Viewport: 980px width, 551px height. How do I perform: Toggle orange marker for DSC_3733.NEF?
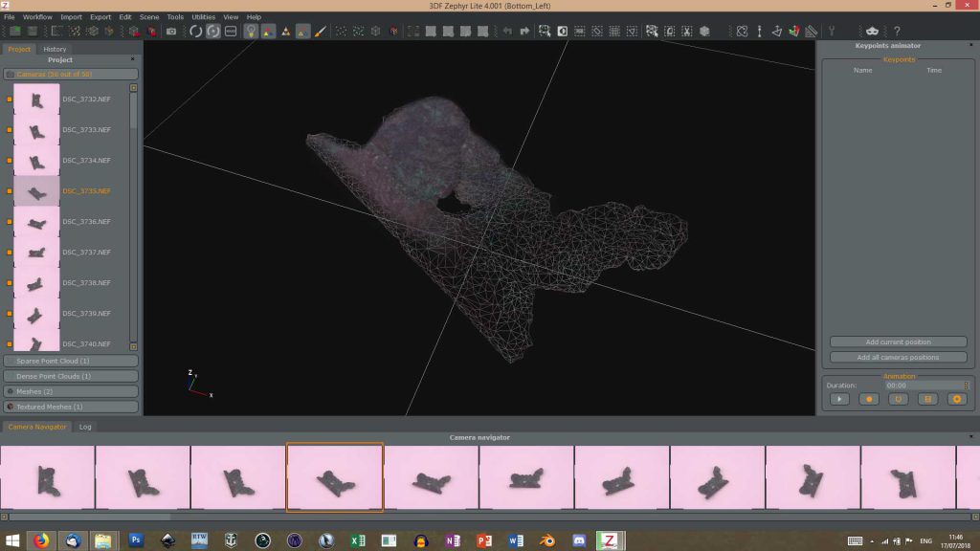(x=10, y=130)
